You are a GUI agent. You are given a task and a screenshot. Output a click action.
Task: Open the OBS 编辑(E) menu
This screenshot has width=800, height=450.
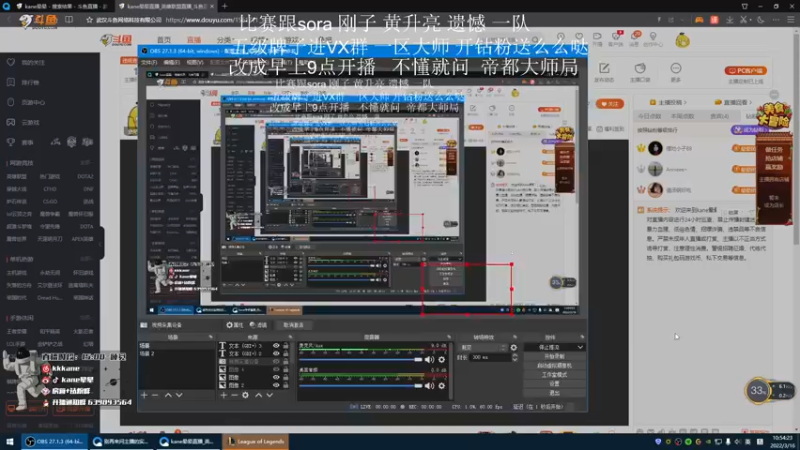pos(172,62)
